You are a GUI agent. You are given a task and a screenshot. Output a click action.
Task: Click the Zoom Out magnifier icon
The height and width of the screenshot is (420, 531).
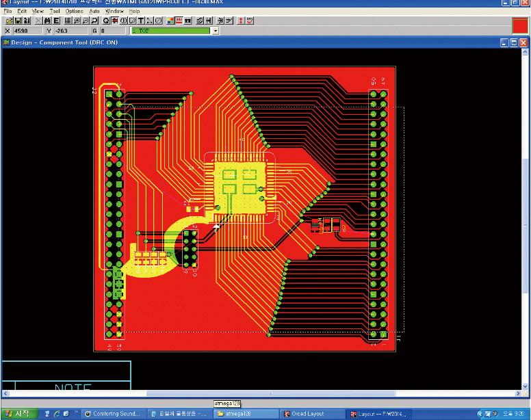(86, 21)
